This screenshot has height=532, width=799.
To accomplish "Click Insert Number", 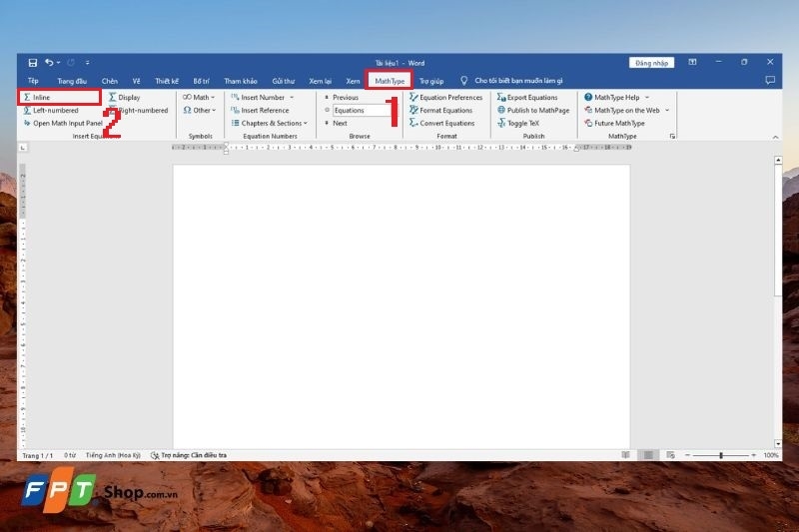I will [x=258, y=97].
